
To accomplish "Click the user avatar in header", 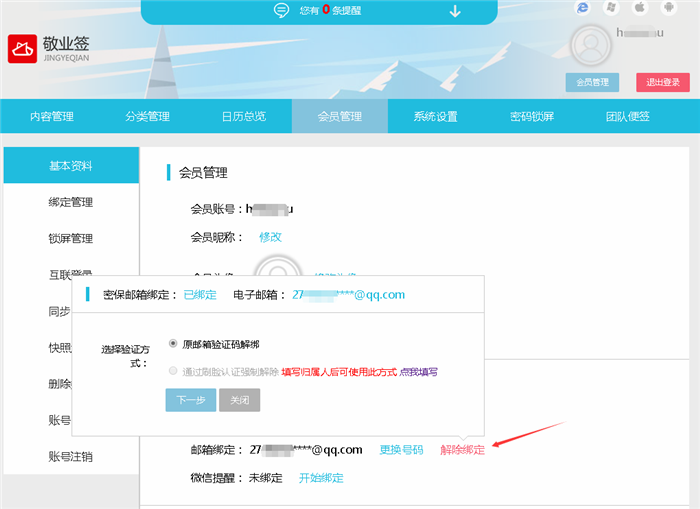I will coord(590,47).
